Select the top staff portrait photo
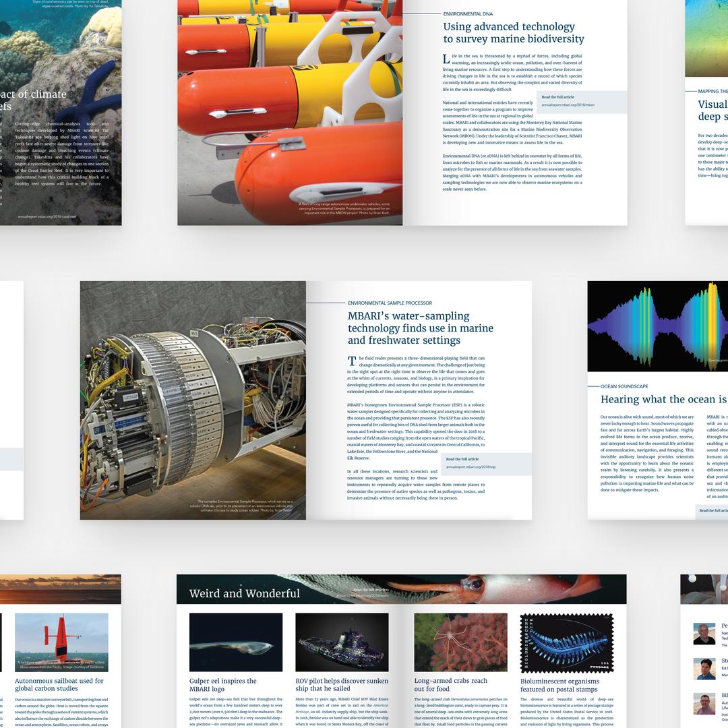728x728 pixels. [704, 634]
